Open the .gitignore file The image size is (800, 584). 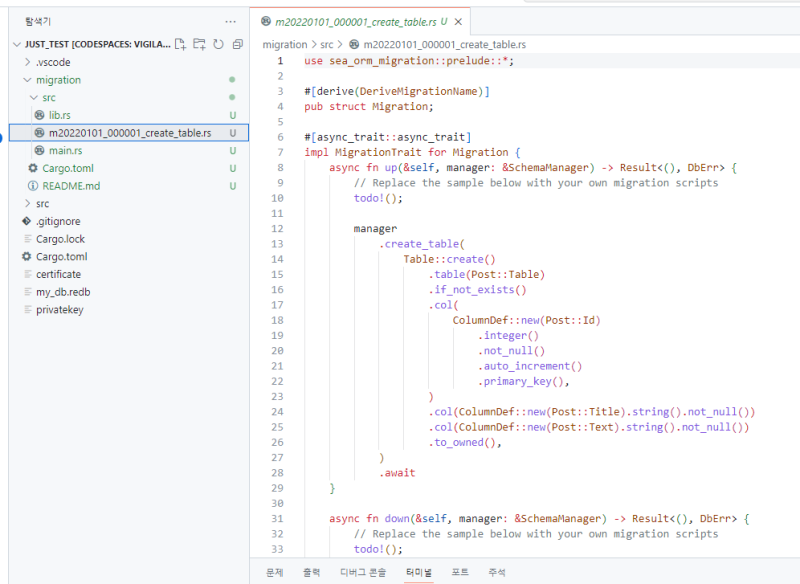(56, 221)
